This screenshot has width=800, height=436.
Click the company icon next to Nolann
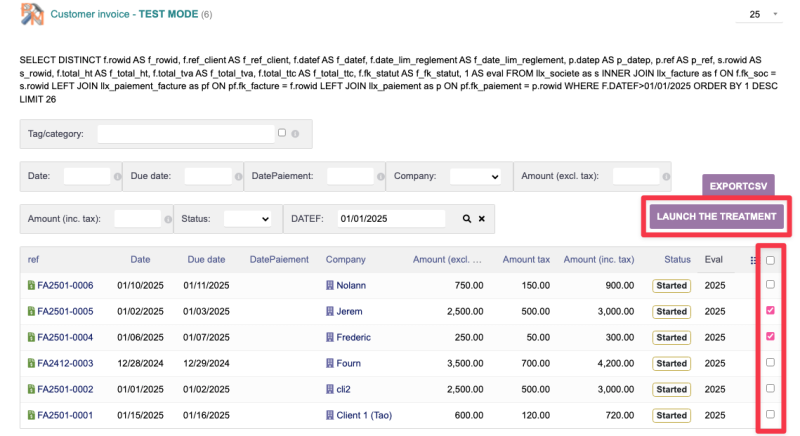330,285
